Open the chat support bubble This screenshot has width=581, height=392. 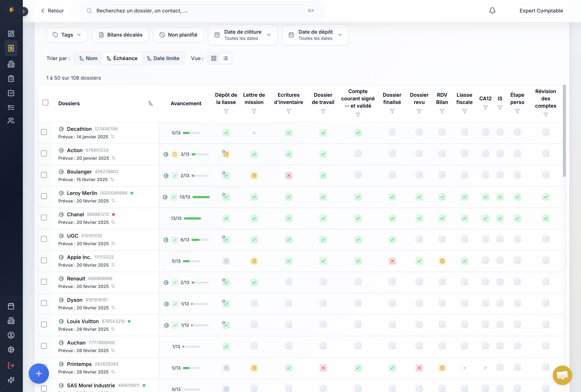click(x=562, y=375)
